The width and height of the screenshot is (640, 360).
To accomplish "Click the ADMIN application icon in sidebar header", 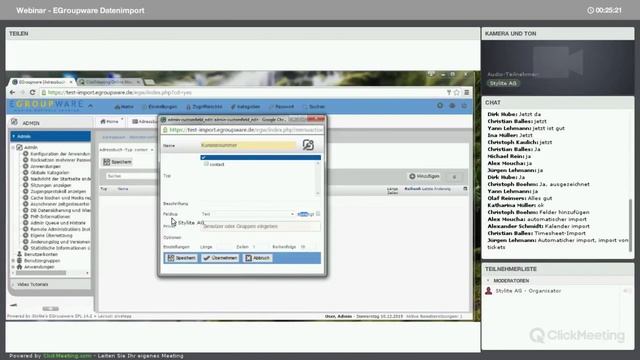I will (x=15, y=122).
